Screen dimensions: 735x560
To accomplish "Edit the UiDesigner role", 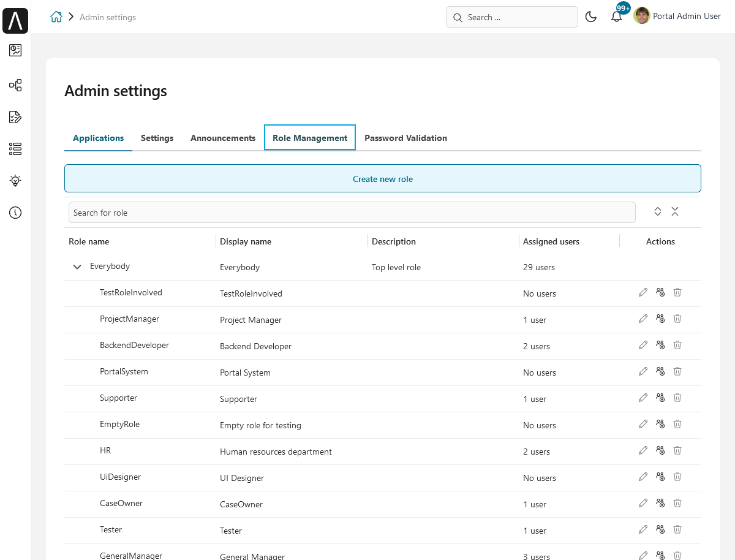I will [643, 477].
